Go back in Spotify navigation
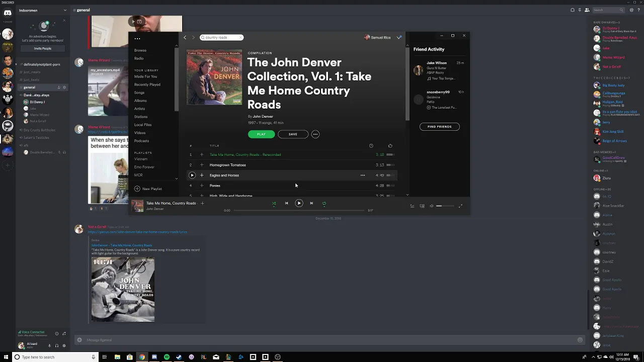The image size is (644, 362). click(x=185, y=37)
